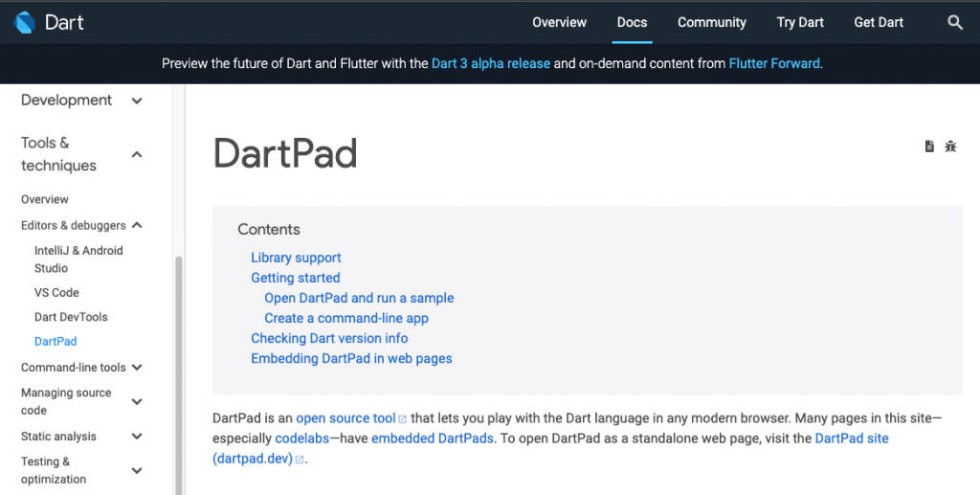Image resolution: width=980 pixels, height=495 pixels.
Task: Click the Managing source code sidebar label
Action: (x=66, y=401)
